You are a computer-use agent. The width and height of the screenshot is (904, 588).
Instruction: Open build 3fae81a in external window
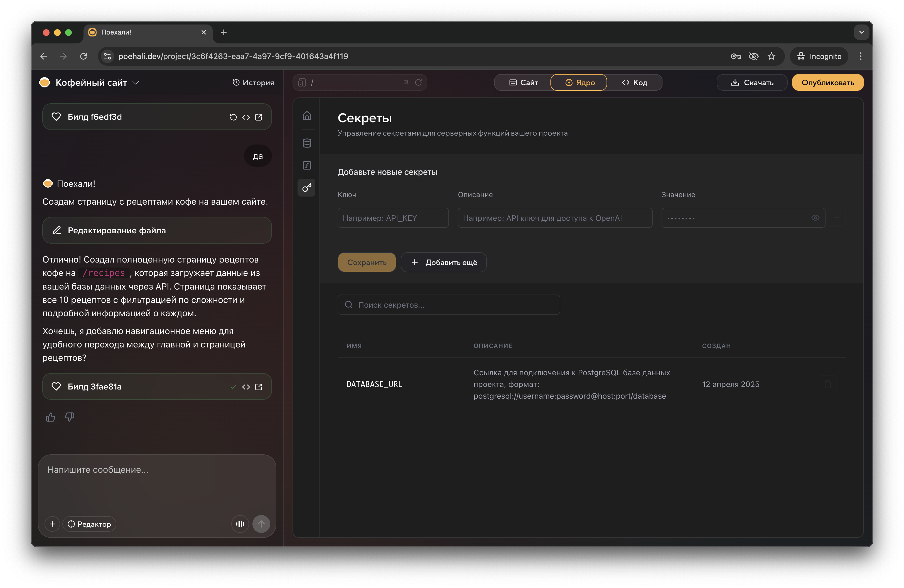point(259,387)
